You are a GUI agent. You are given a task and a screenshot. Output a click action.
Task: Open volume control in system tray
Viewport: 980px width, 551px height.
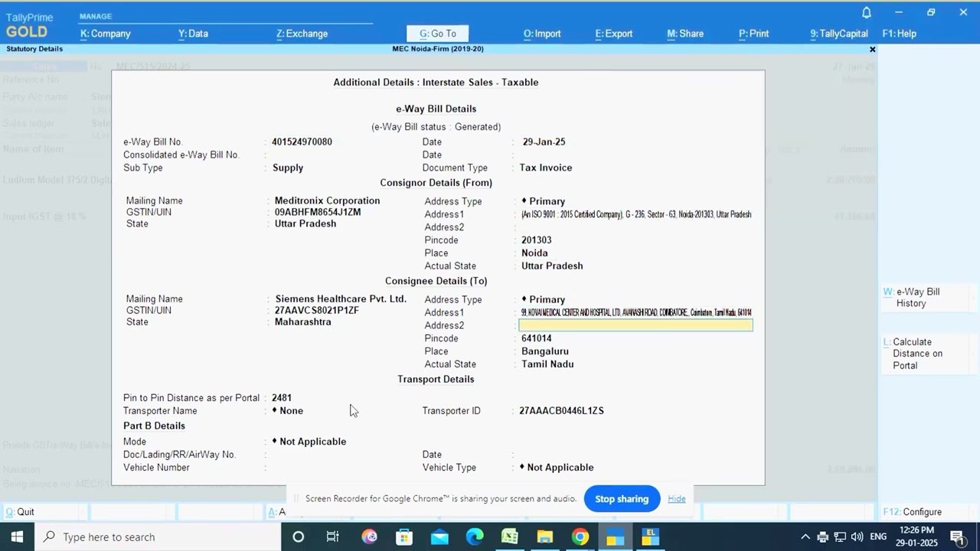857,537
